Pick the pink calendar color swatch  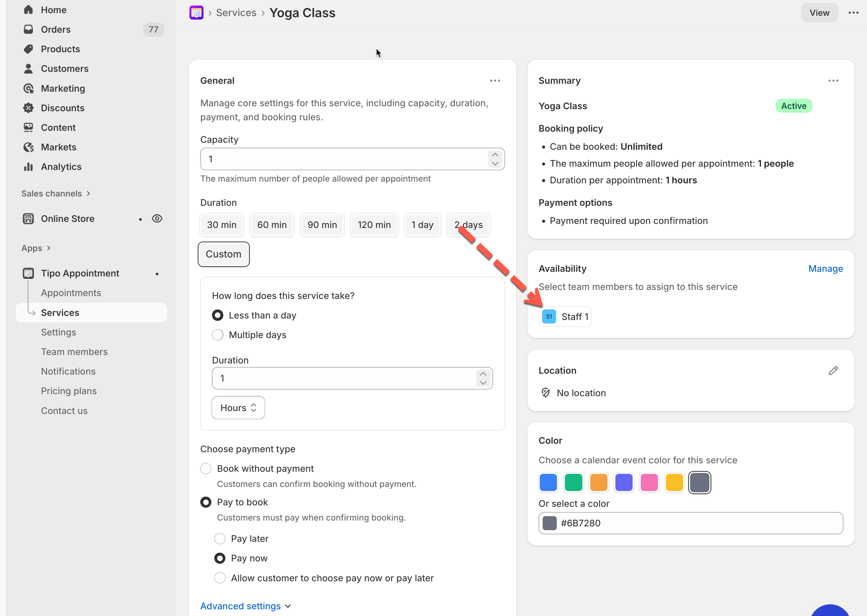(649, 483)
